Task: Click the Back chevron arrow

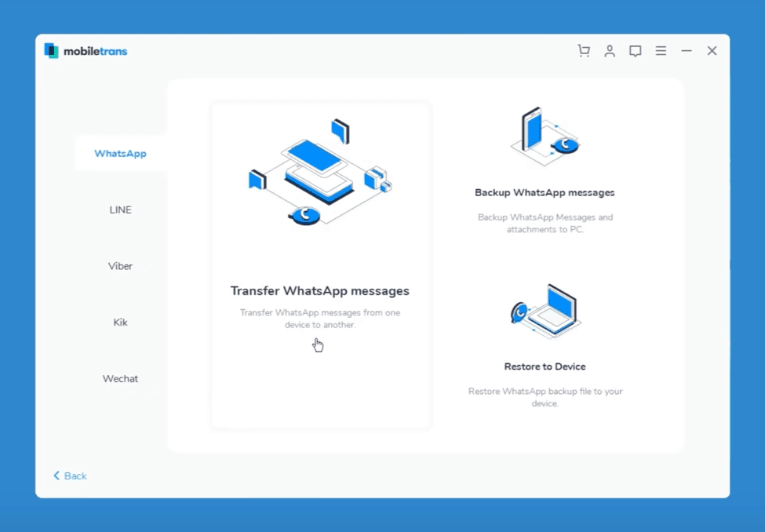Action: 56,476
